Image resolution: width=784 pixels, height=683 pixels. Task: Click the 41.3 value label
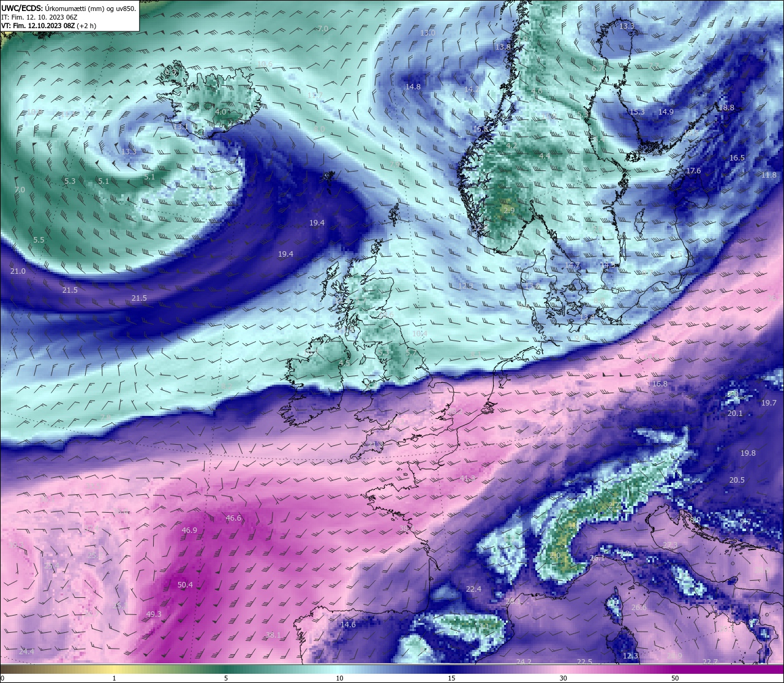pyautogui.click(x=467, y=478)
